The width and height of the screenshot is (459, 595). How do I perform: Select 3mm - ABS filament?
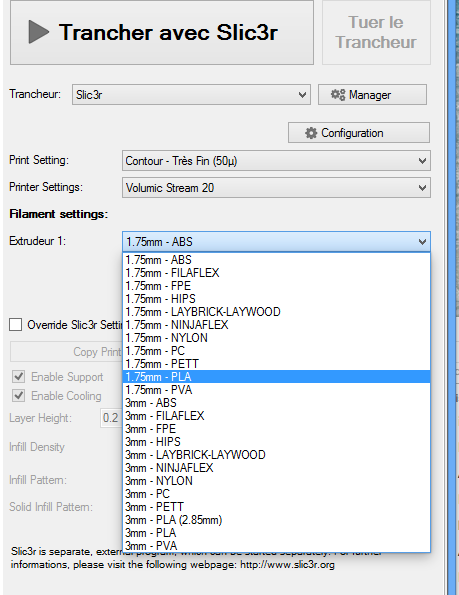276,403
